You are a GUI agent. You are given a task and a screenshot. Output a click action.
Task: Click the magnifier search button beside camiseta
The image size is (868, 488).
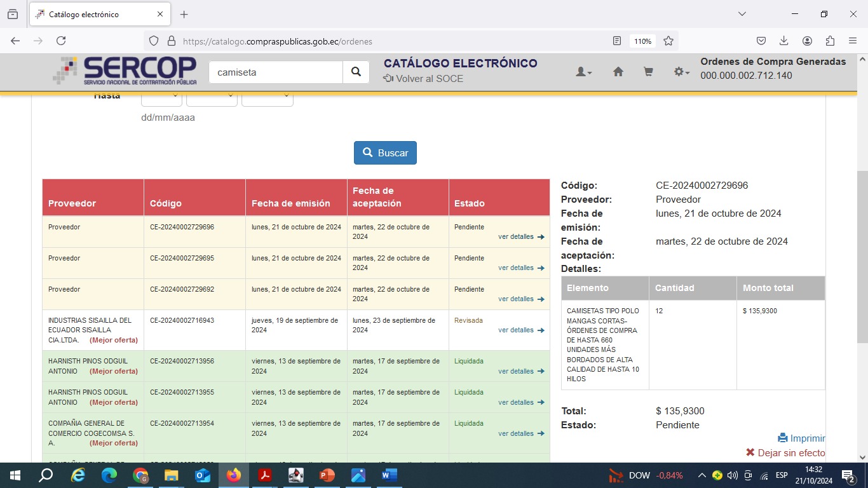tap(356, 72)
